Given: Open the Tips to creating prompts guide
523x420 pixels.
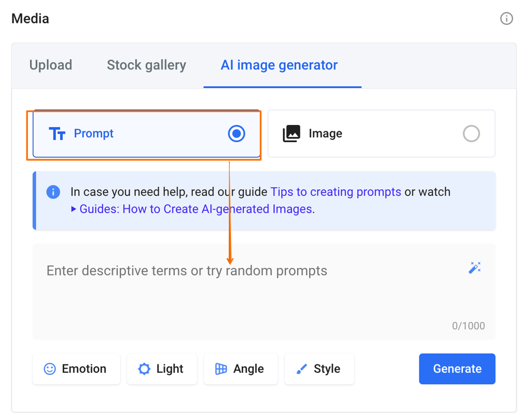Looking at the screenshot, I should pyautogui.click(x=336, y=192).
